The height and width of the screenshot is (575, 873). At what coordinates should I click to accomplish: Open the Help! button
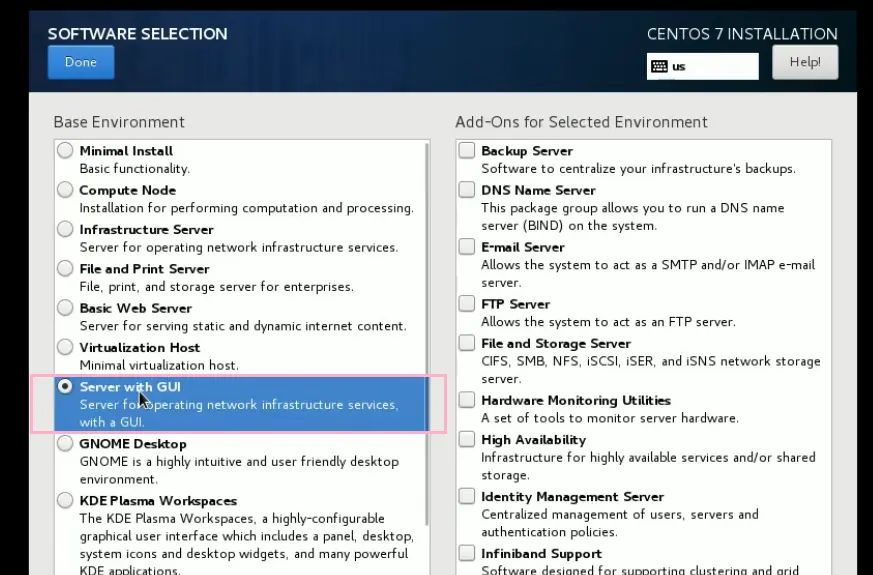805,62
